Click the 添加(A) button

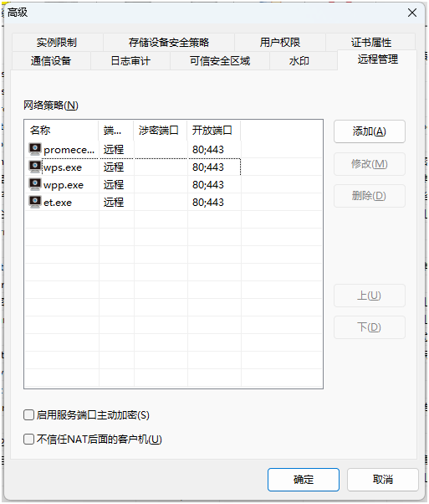[x=370, y=131]
